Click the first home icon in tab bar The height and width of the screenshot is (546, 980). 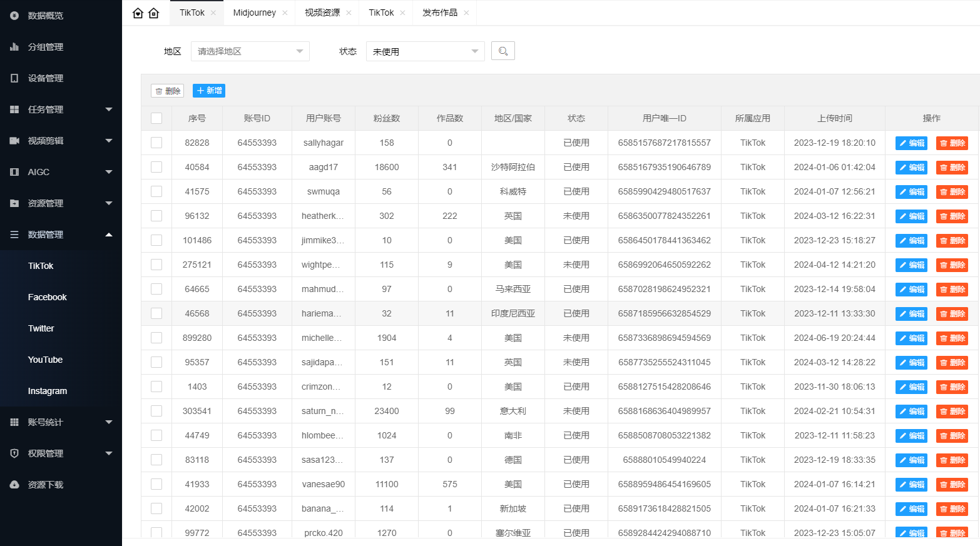[138, 13]
